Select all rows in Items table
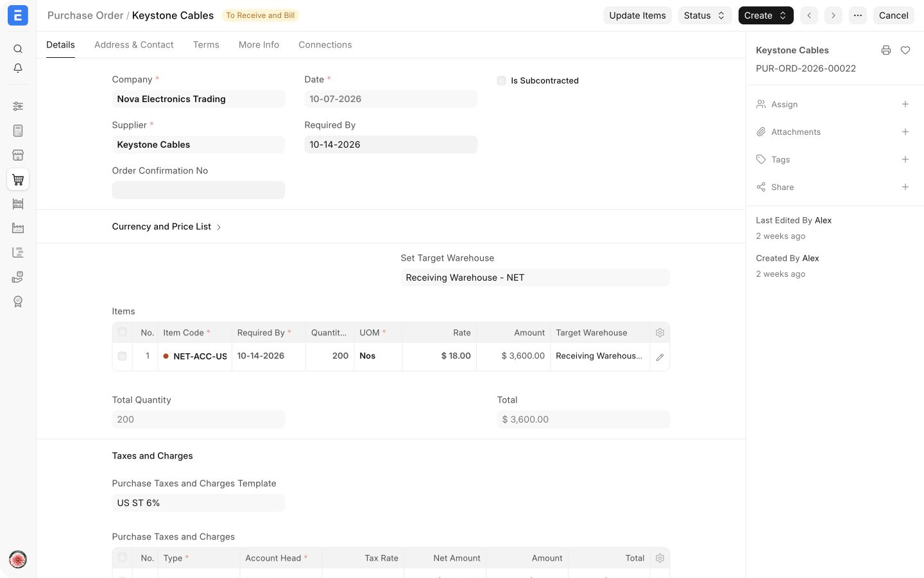924x578 pixels. tap(122, 333)
